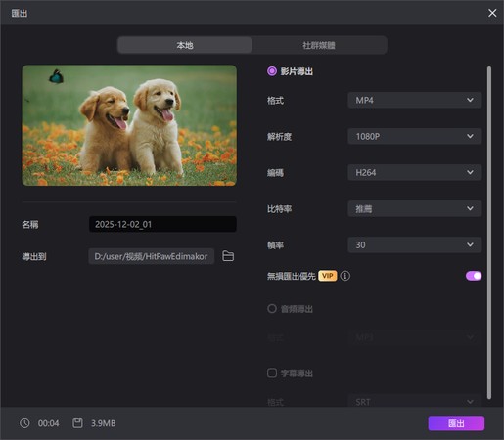Open the subtitle format SRT dropdown
This screenshot has width=504, height=440.
[415, 402]
